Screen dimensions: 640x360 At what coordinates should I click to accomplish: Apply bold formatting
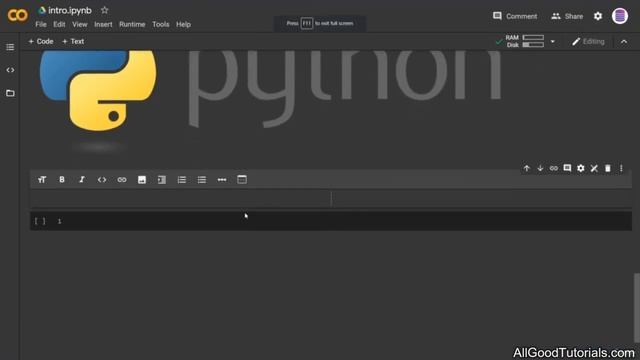tap(62, 180)
